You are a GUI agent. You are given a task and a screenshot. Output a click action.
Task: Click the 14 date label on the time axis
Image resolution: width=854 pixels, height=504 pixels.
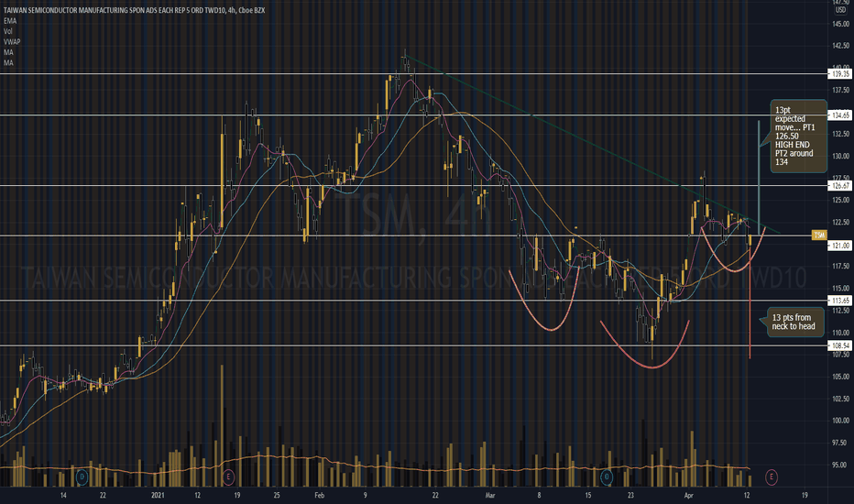pyautogui.click(x=63, y=495)
